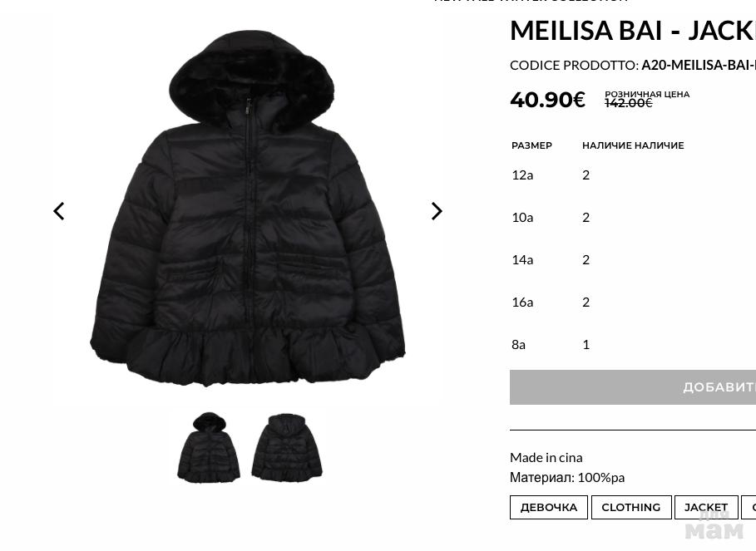Select front view jacket thumbnail
The image size is (756, 551).
tap(209, 447)
